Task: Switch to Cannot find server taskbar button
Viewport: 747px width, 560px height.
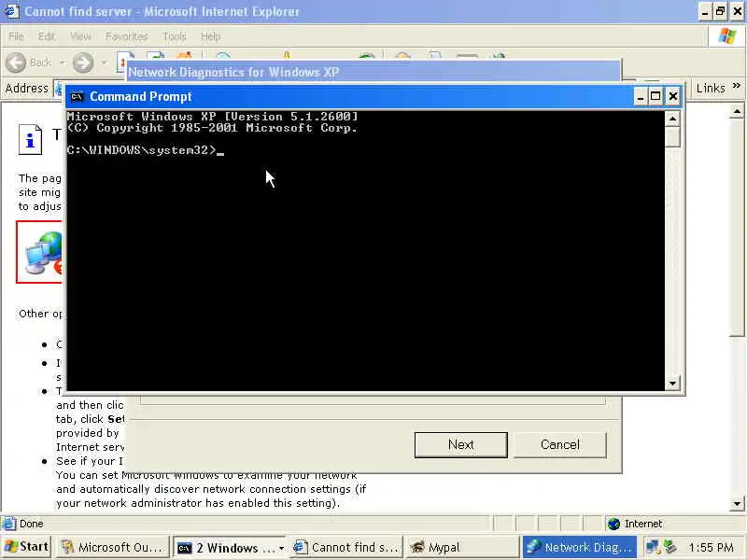Action: [x=346, y=548]
